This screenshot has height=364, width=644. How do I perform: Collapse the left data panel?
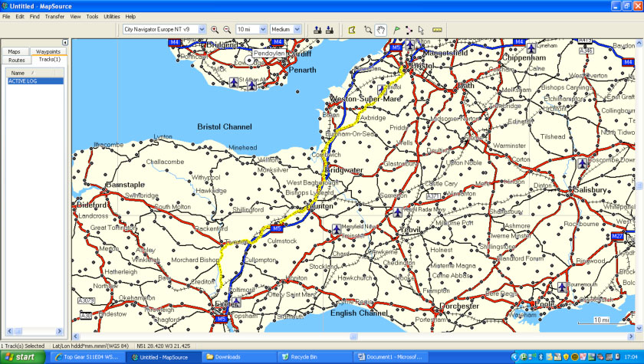point(65,42)
